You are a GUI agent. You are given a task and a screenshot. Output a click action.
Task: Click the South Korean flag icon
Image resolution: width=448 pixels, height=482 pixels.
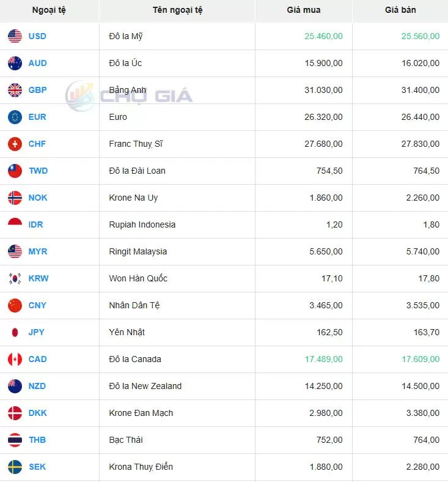tap(15, 278)
